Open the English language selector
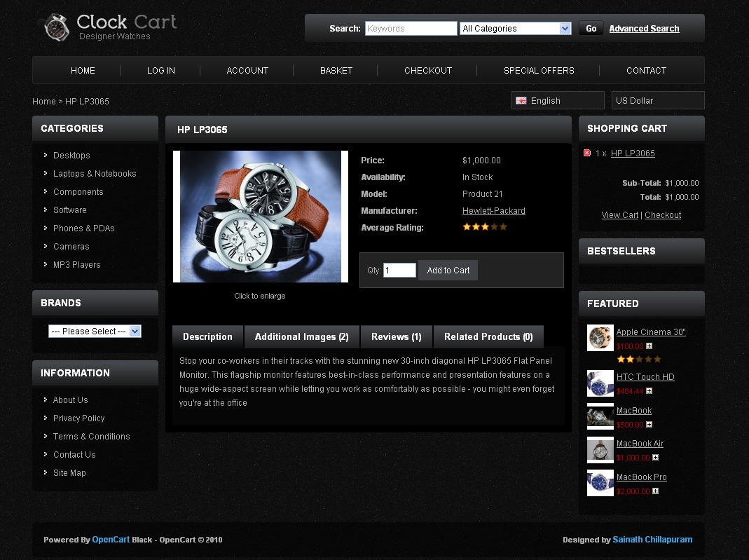Screen dimensions: 749x560 558,101
